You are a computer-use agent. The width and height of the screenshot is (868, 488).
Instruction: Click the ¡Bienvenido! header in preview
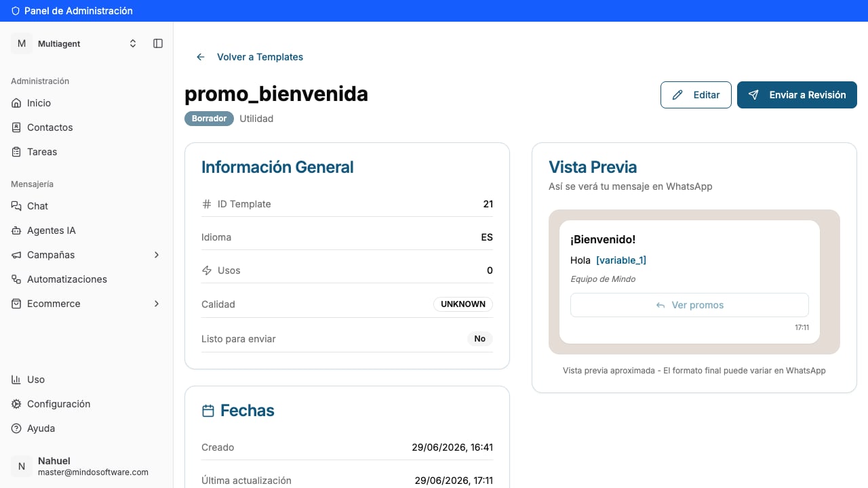click(x=603, y=239)
